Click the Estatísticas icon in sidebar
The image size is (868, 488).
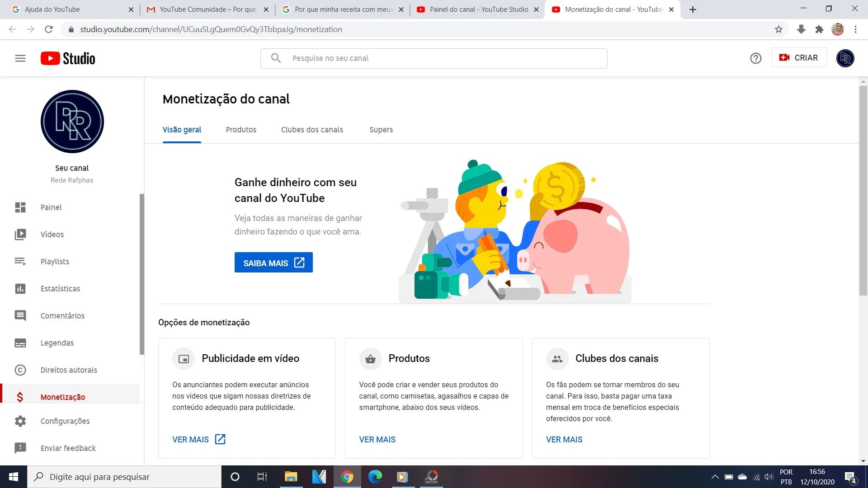point(20,288)
